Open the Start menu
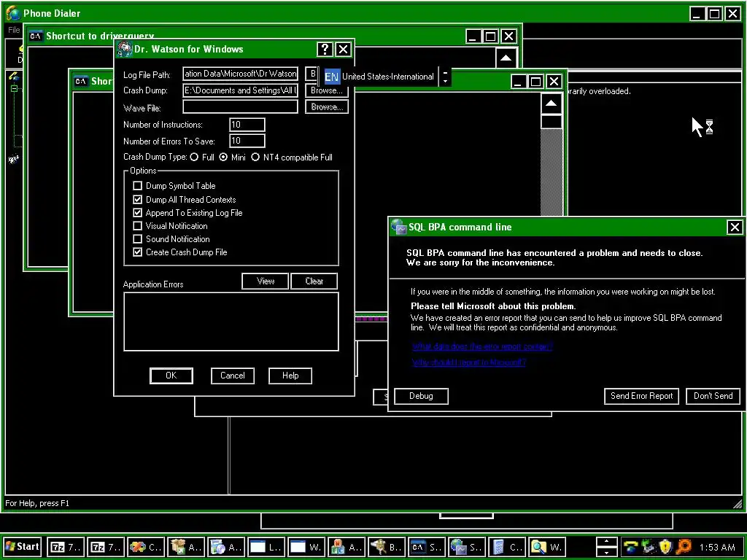Screen dimensions: 747x560 [x=23, y=546]
